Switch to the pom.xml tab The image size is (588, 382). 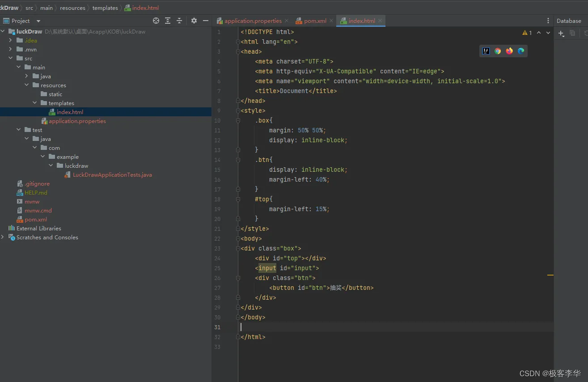(x=315, y=21)
